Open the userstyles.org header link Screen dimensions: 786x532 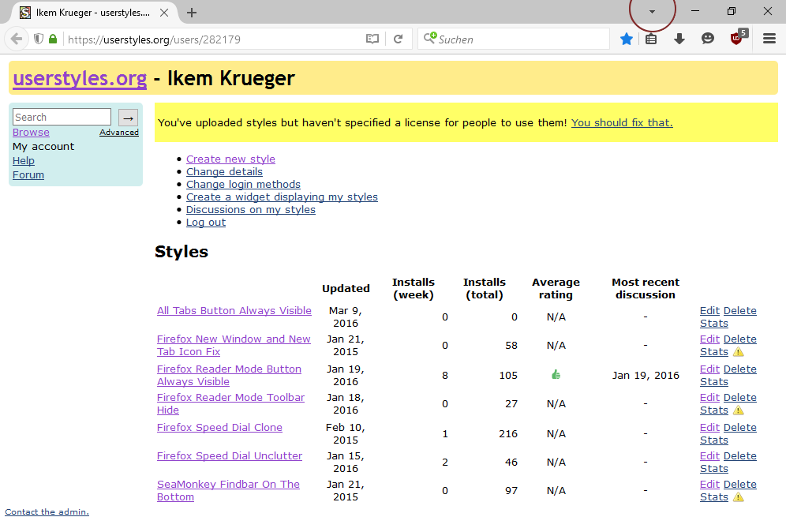(80, 79)
